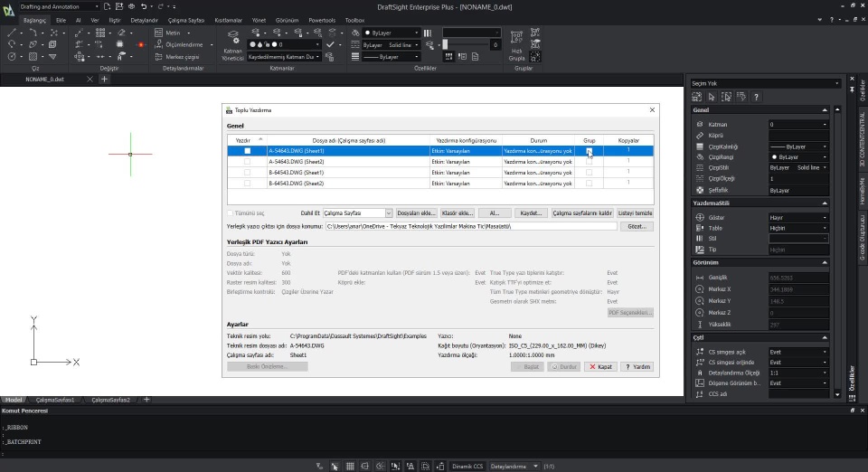Click the output folder path input field
This screenshot has height=472, width=868.
point(470,226)
